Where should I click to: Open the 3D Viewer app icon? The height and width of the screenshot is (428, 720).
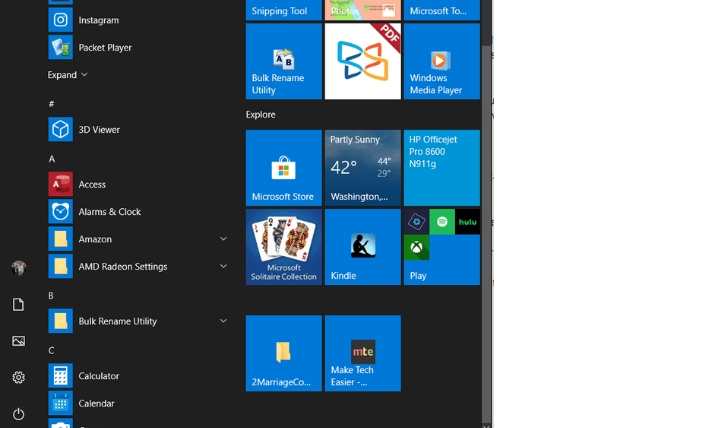pos(61,130)
